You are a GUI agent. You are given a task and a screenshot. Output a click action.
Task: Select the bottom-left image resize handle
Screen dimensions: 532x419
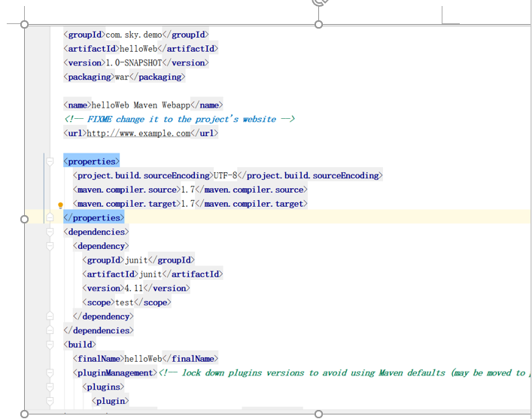(24, 414)
